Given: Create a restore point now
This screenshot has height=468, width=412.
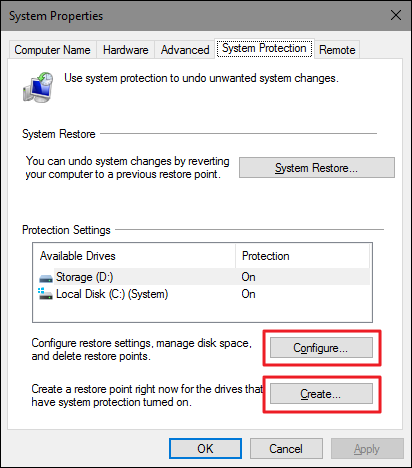Looking at the screenshot, I should tap(321, 394).
